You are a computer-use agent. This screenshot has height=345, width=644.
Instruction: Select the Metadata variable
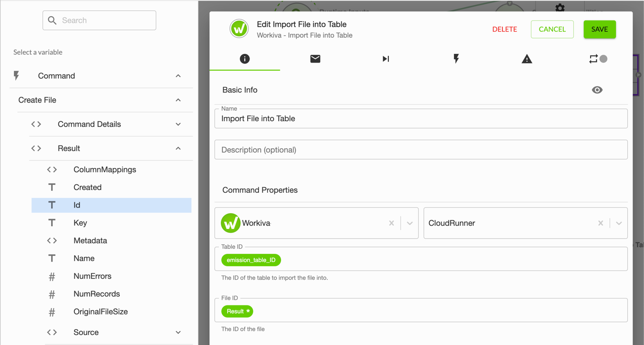[x=90, y=240]
